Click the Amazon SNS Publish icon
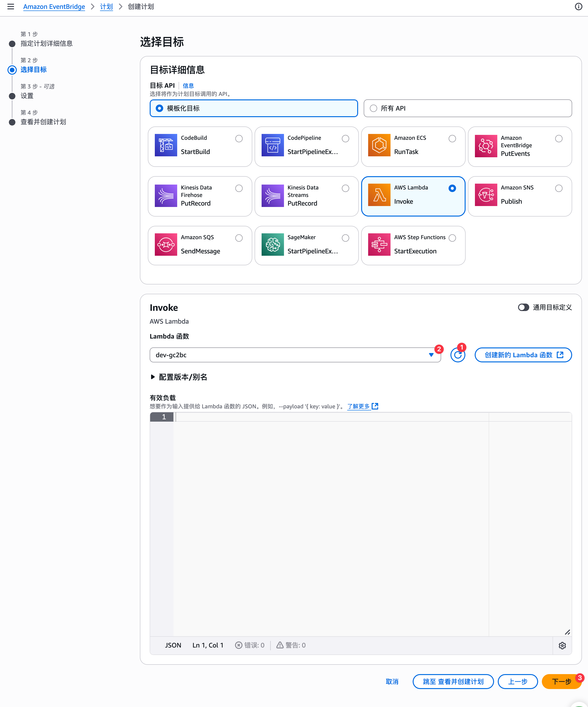The height and width of the screenshot is (707, 588). point(486,195)
